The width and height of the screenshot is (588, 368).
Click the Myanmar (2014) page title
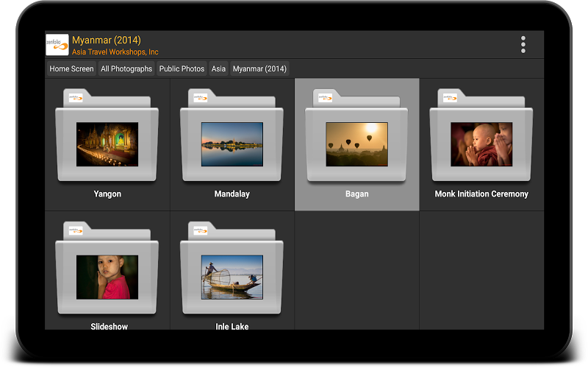pyautogui.click(x=107, y=40)
